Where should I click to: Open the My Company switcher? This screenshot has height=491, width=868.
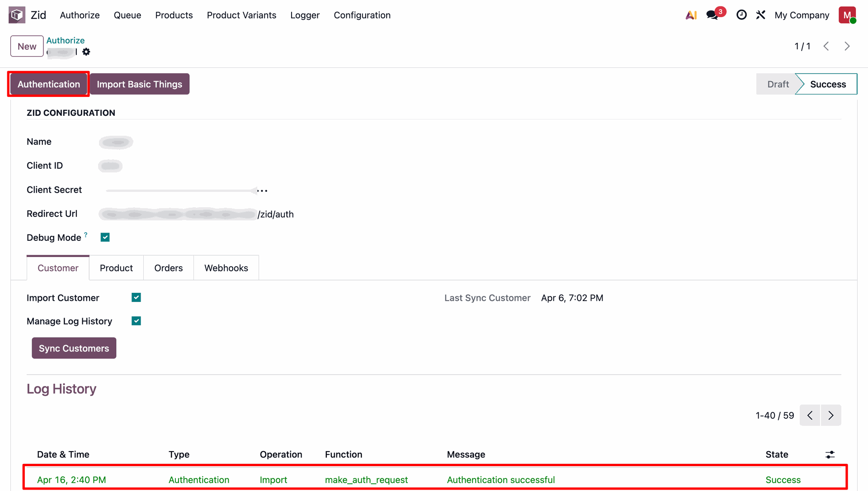coord(802,15)
